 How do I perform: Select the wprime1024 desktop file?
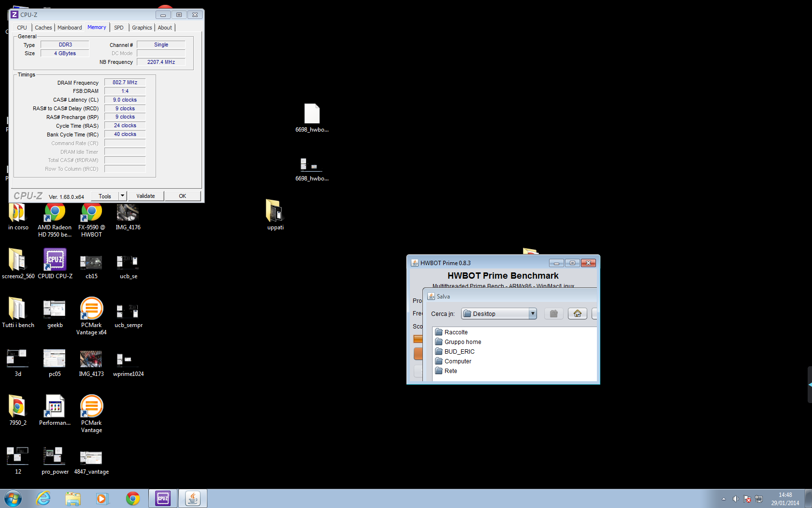(x=128, y=364)
